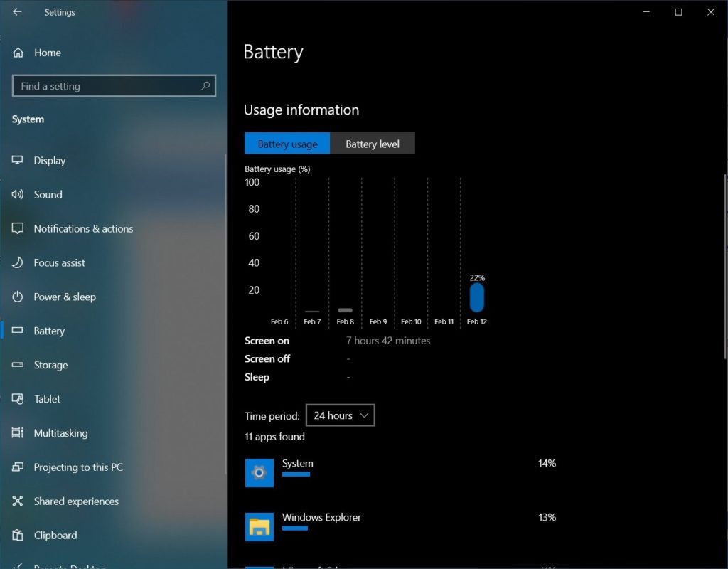728x569 pixels.
Task: Click the Windows Explorer folder icon
Action: tap(259, 526)
